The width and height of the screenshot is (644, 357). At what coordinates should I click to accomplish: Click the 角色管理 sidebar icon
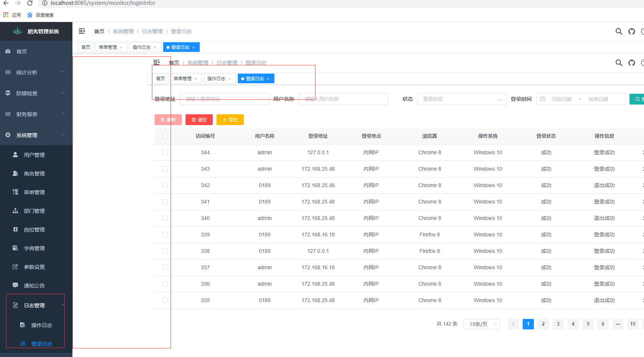pos(15,173)
